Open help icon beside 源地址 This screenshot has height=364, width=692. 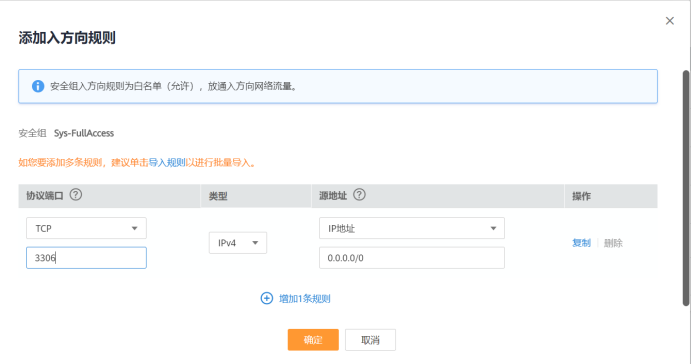tap(359, 195)
